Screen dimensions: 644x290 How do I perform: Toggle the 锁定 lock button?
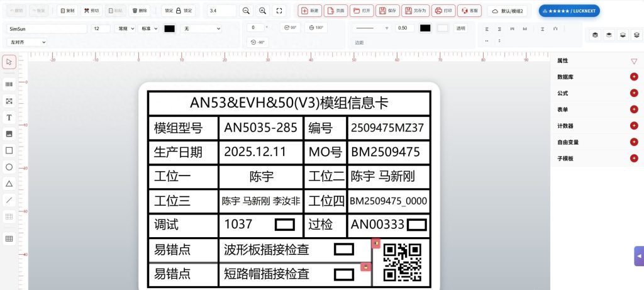(x=178, y=11)
